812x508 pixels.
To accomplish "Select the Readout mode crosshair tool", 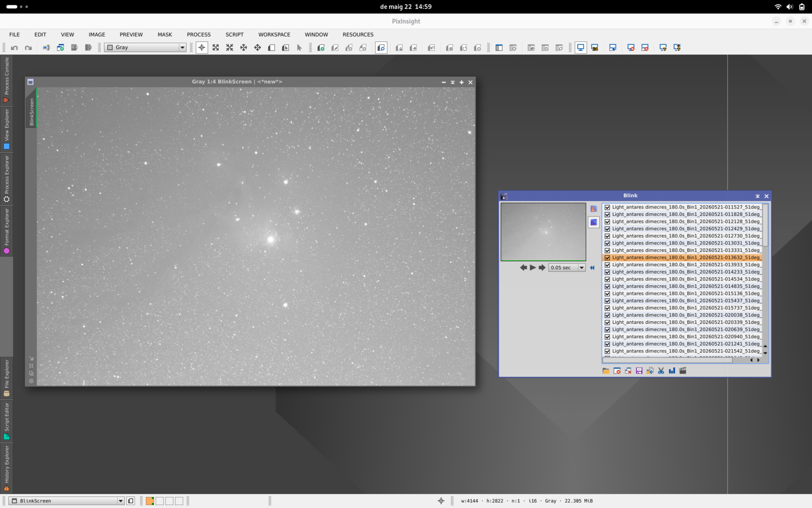I will point(202,48).
